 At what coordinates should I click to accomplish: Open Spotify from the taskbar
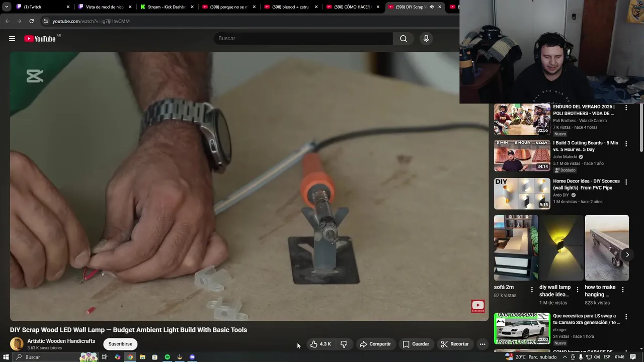(168, 357)
